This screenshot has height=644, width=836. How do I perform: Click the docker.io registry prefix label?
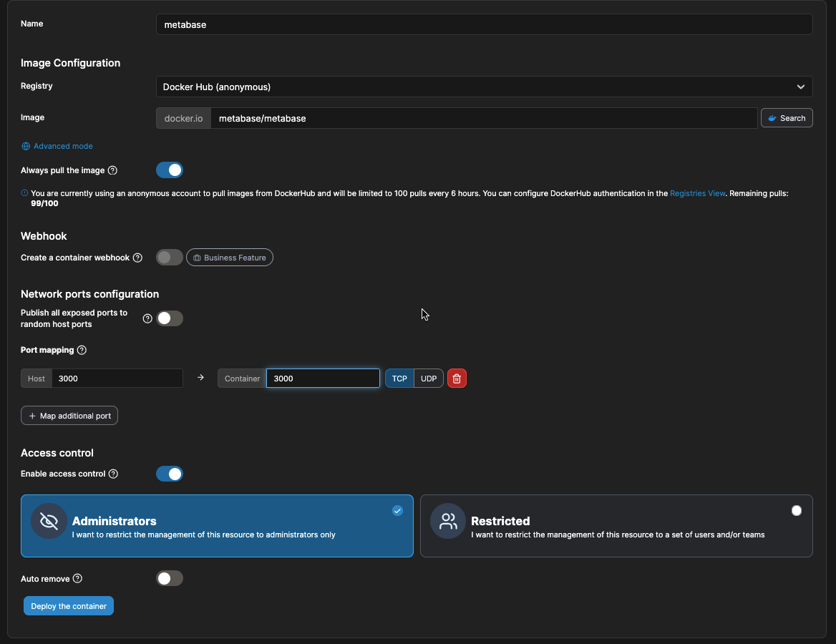[183, 118]
